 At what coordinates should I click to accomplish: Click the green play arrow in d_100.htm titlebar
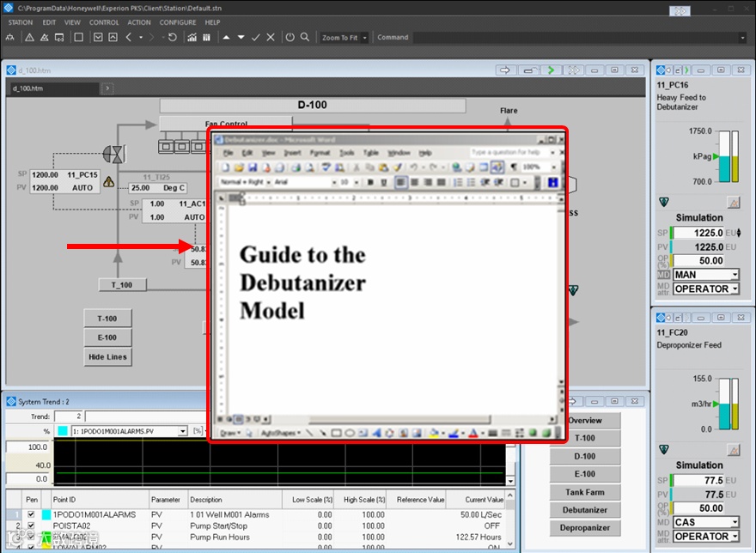(551, 70)
